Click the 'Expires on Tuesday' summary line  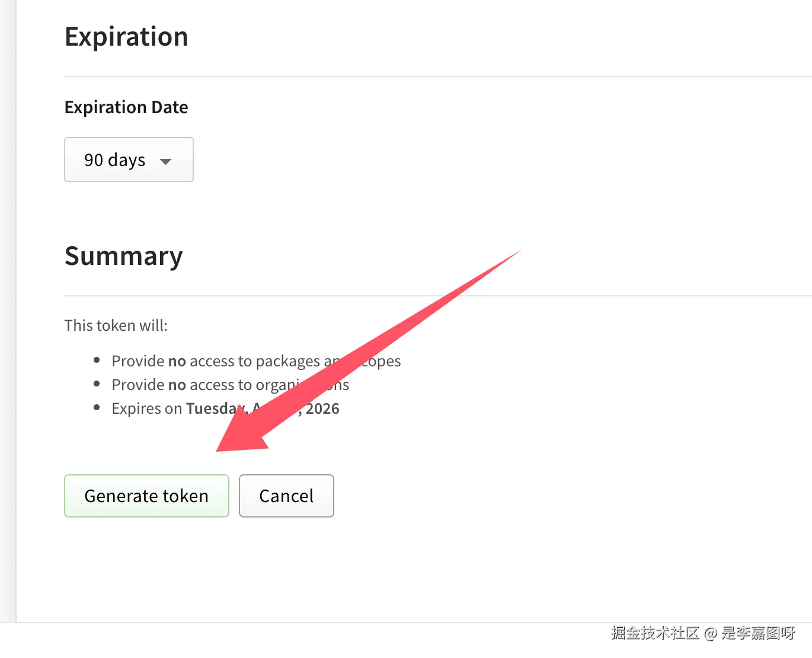(x=172, y=408)
